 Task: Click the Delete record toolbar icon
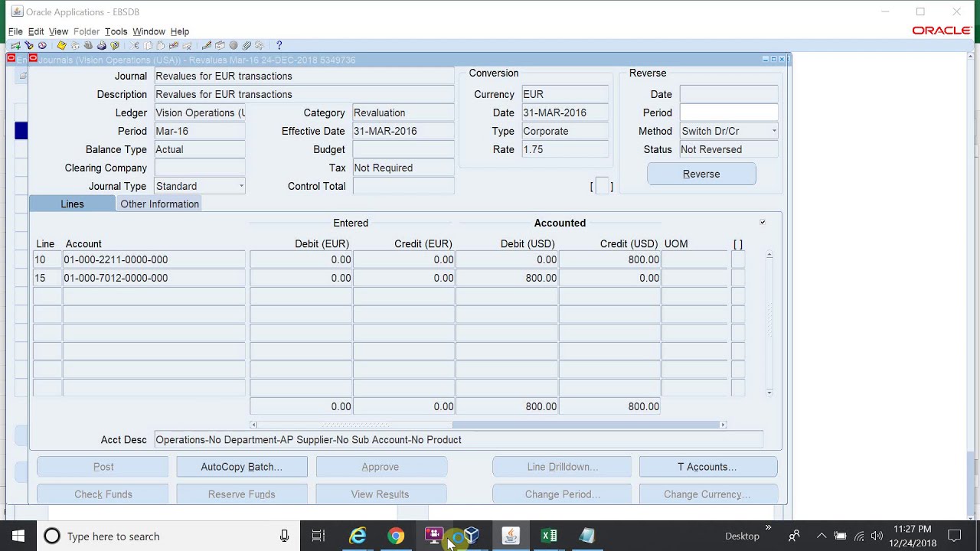pyautogui.click(x=187, y=46)
